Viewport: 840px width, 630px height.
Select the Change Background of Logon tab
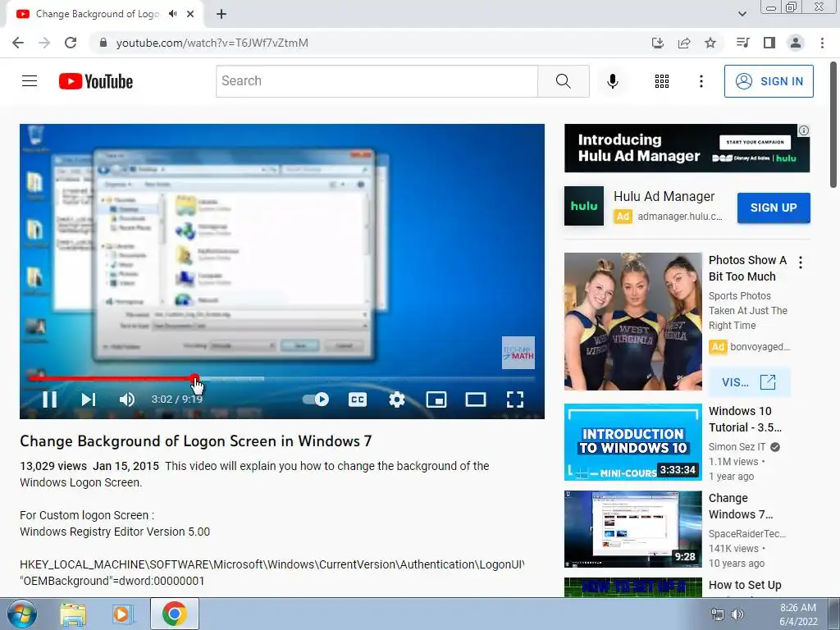tap(98, 14)
